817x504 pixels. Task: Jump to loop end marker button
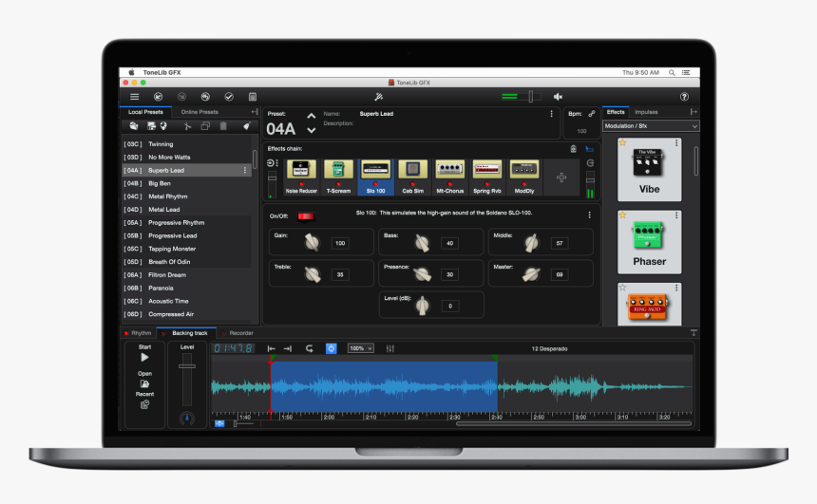point(288,348)
